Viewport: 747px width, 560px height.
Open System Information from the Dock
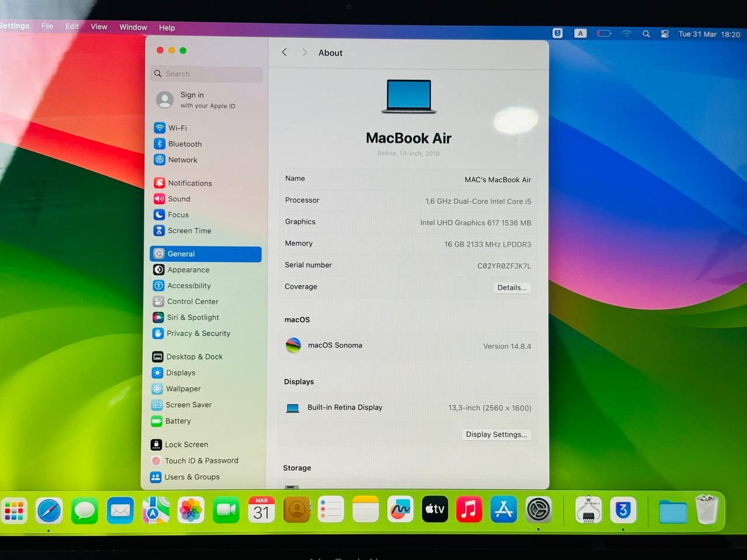(x=588, y=509)
